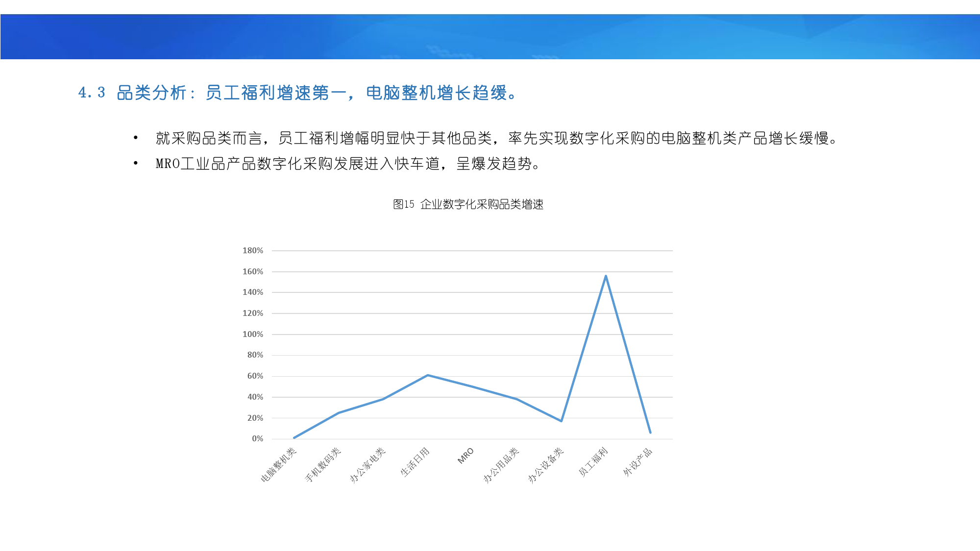Click the blue header banner
The width and height of the screenshot is (980, 551).
(x=490, y=37)
